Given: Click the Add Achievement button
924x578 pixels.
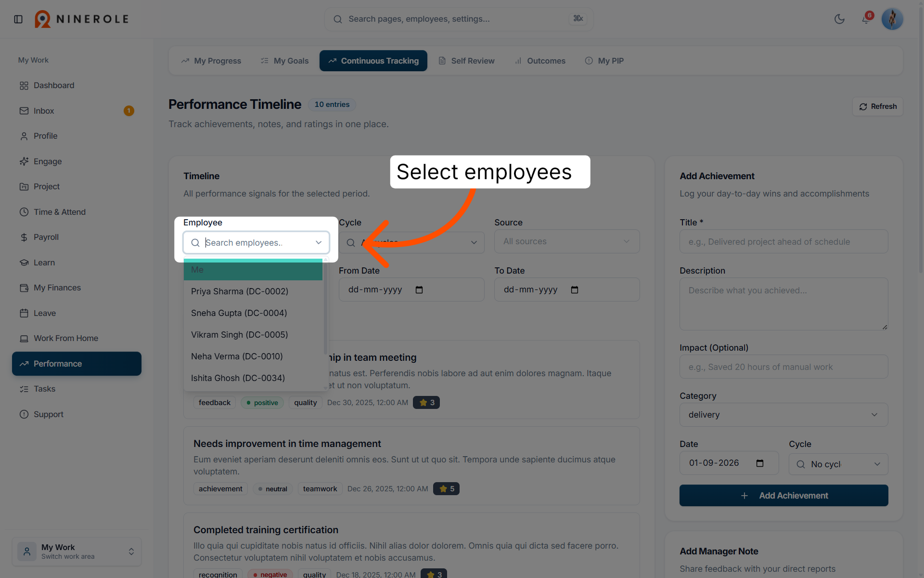Looking at the screenshot, I should click(783, 495).
